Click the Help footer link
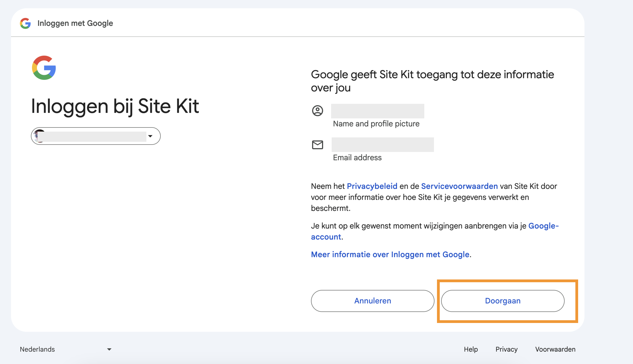This screenshot has width=633, height=364. click(x=471, y=349)
